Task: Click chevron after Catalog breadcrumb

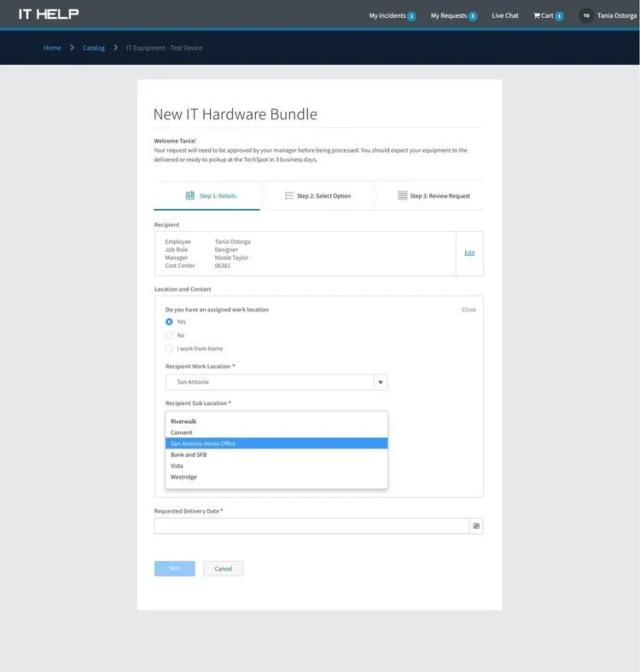Action: point(116,48)
